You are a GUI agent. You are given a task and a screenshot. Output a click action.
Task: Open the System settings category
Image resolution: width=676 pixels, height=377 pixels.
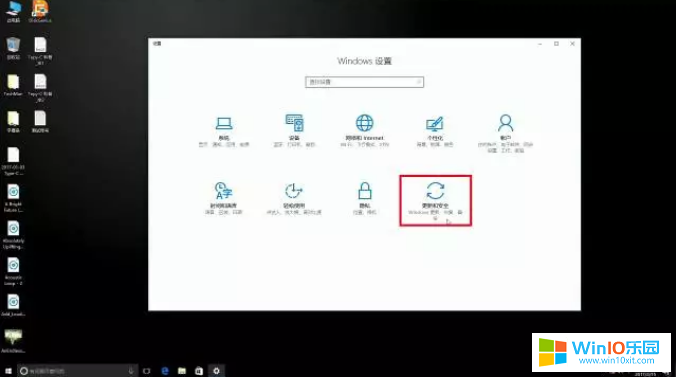tap(224, 132)
